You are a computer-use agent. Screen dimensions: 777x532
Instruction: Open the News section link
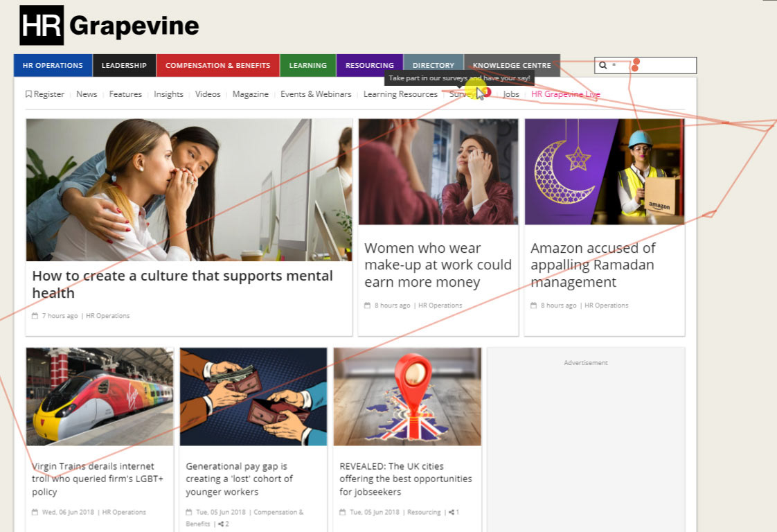(87, 94)
